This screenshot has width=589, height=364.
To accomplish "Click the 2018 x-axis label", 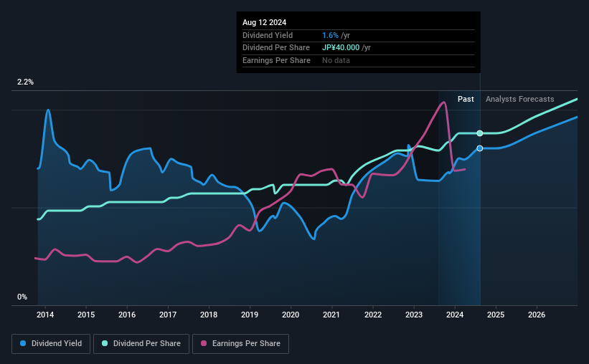I will pos(209,315).
